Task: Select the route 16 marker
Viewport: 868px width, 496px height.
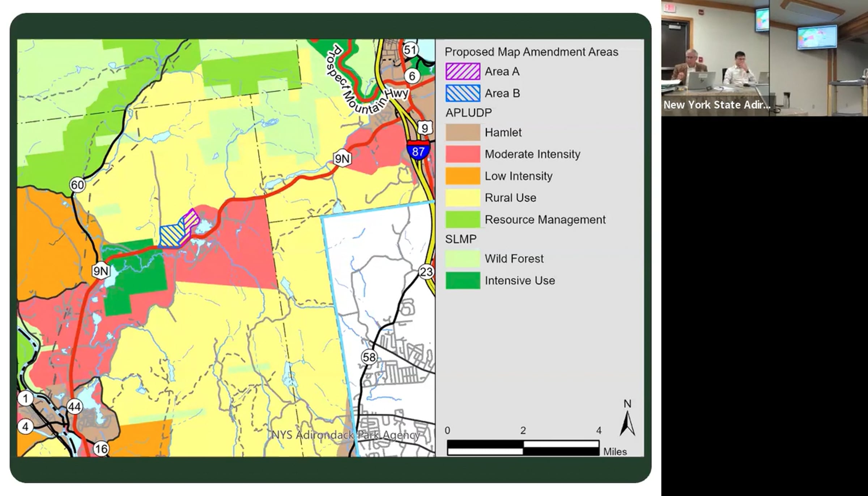Action: point(101,449)
